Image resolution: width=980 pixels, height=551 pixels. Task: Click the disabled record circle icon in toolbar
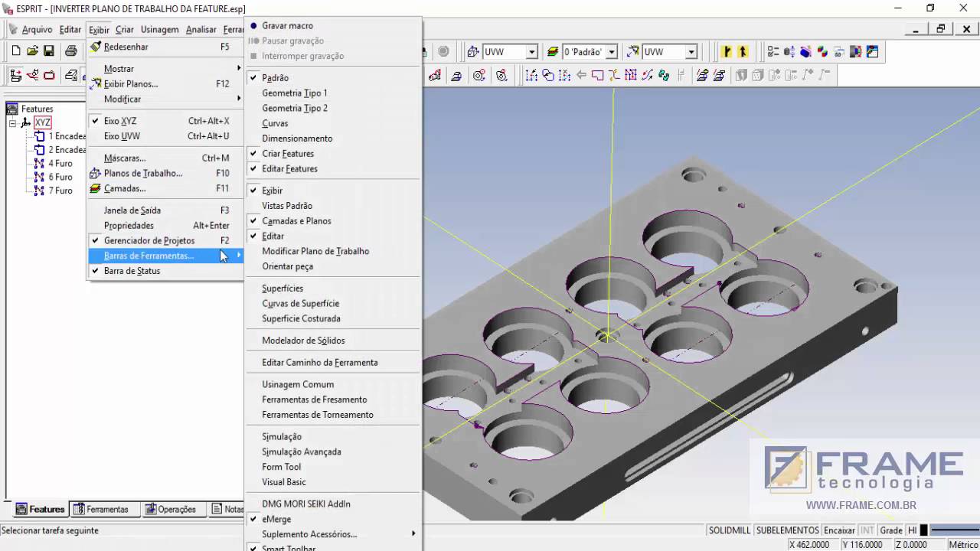[443, 51]
